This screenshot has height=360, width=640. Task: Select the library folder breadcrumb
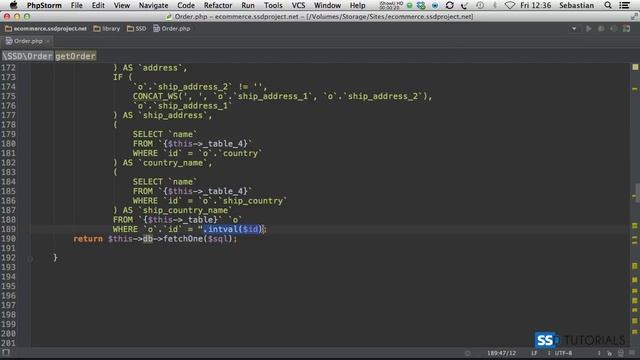click(x=107, y=29)
